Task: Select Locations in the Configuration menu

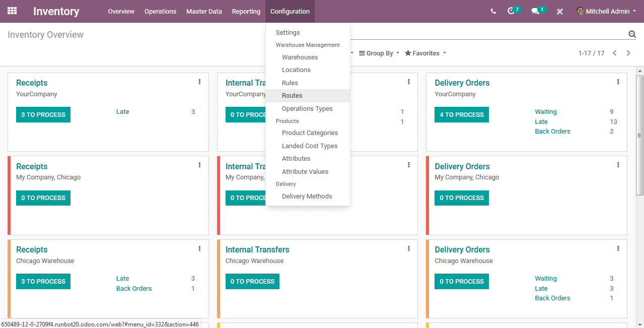Action: pyautogui.click(x=308, y=70)
